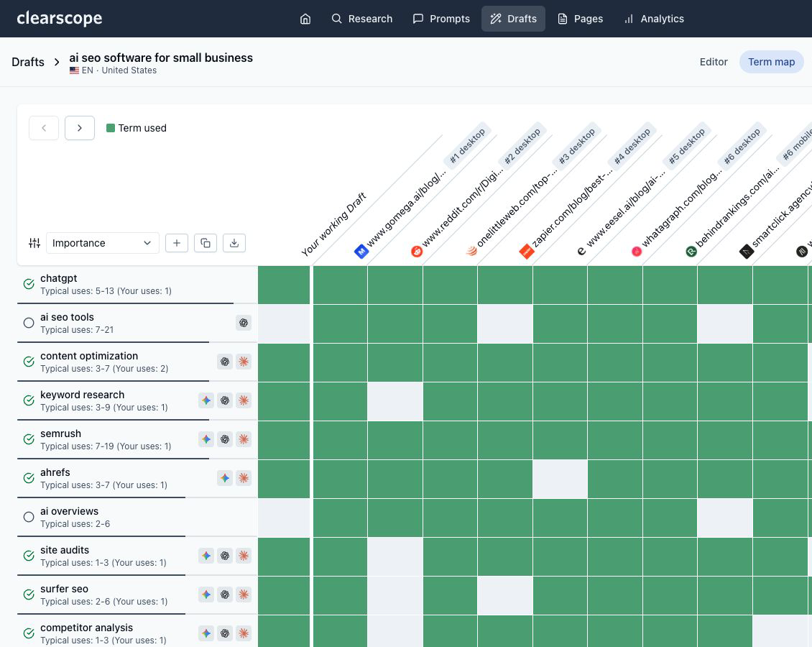Click the #1 desktop rank badge
This screenshot has height=647, width=812.
point(467,145)
